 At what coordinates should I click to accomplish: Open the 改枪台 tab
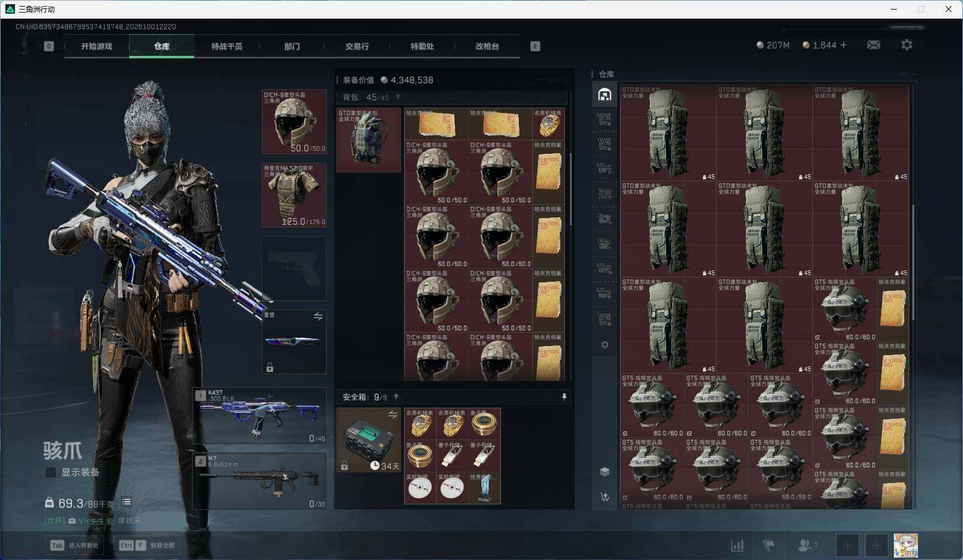point(487,46)
